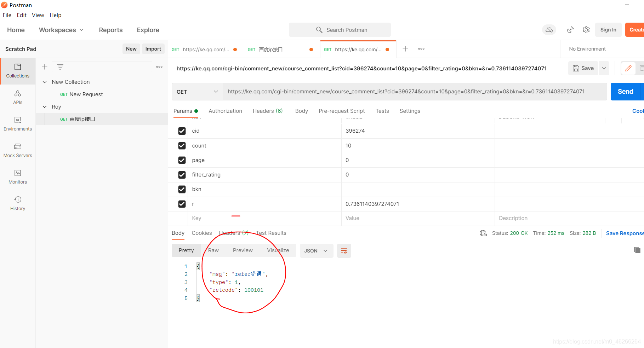Click the pencil edit icon beside Save

pyautogui.click(x=628, y=68)
